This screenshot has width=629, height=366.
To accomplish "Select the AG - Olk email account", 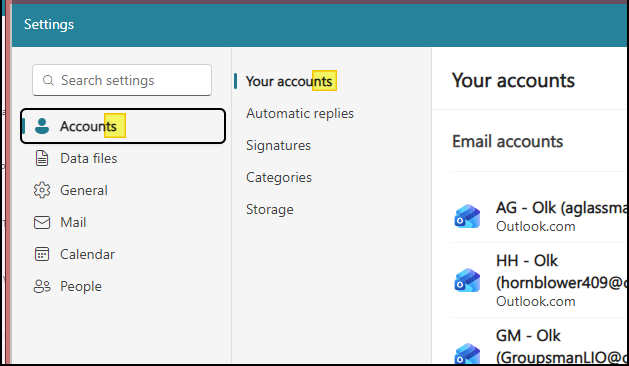I will point(540,216).
